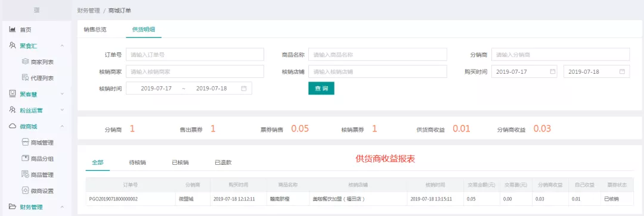The height and width of the screenshot is (216, 644).
Task: Click the 查询 search button
Action: tap(321, 88)
